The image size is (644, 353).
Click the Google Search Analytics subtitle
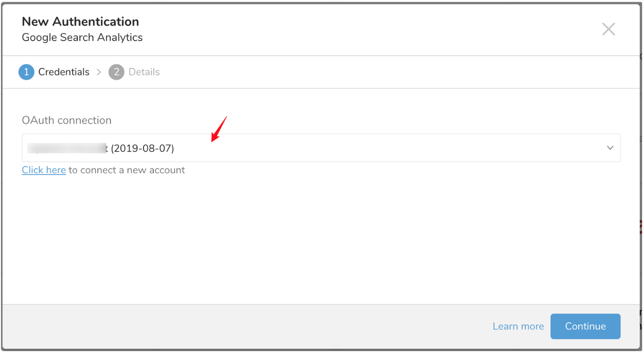click(x=82, y=38)
